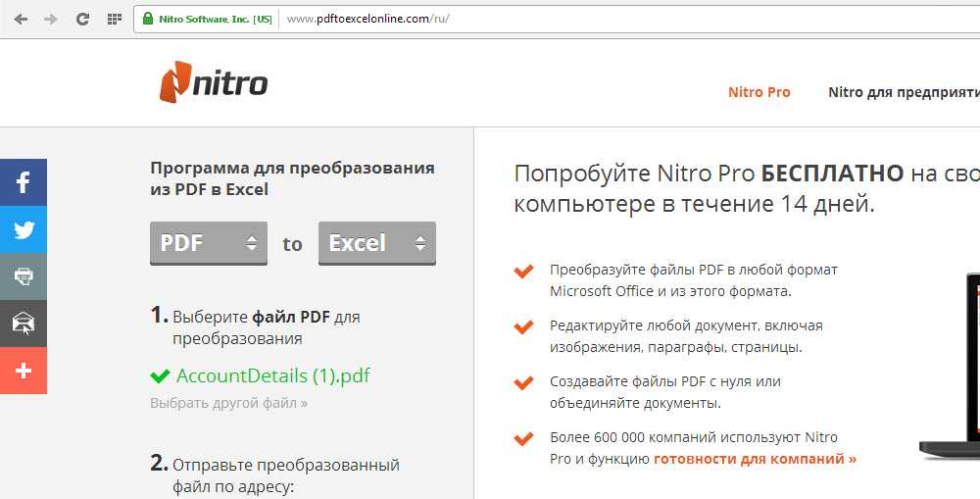
Task: Share page via Twitter sidebar icon
Action: (x=24, y=229)
